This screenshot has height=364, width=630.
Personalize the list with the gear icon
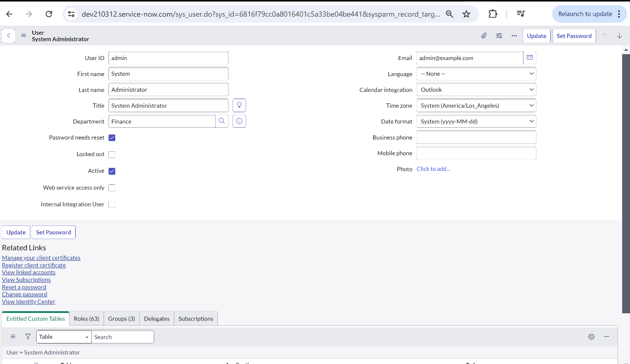(591, 337)
